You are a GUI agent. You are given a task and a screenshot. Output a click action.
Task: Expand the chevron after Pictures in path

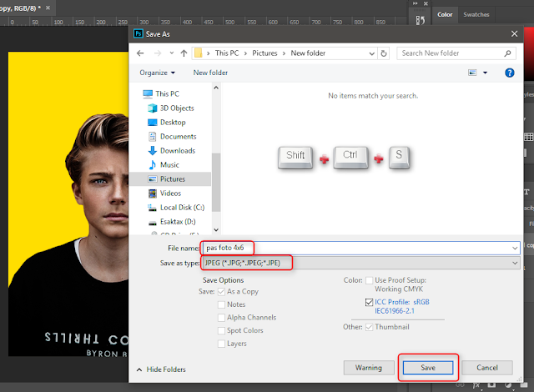pyautogui.click(x=284, y=53)
